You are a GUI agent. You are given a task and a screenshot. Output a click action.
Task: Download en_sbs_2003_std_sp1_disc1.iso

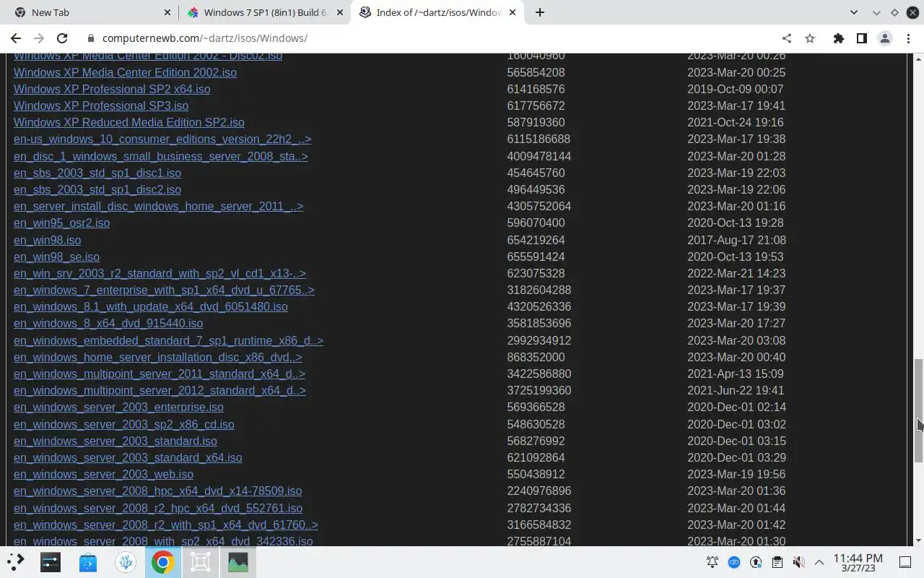(x=97, y=173)
